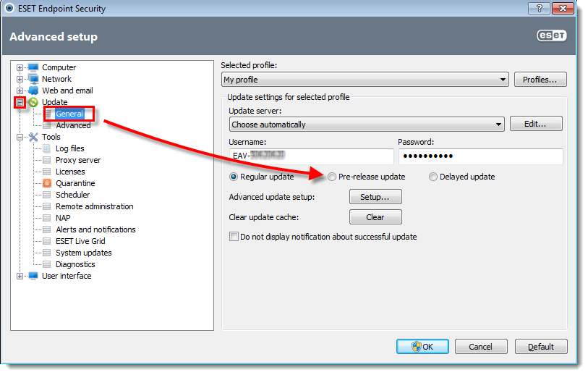Click the Tools wrench icon

click(33, 137)
